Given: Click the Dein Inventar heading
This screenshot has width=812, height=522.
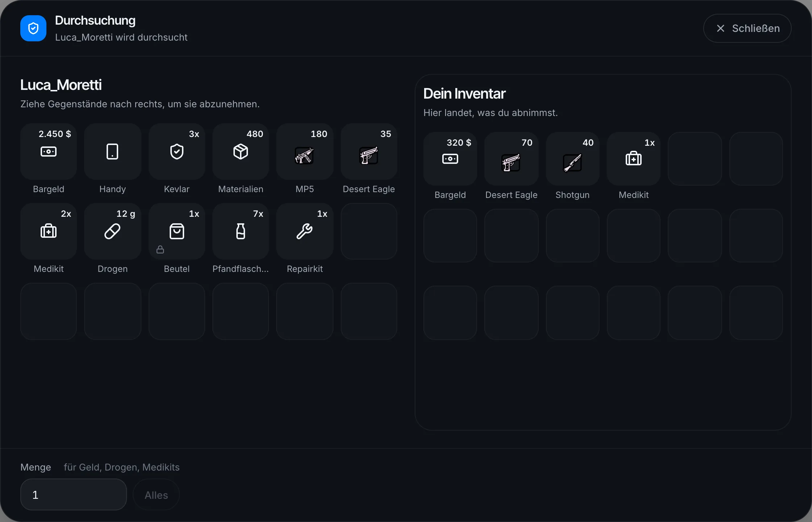Looking at the screenshot, I should [464, 94].
